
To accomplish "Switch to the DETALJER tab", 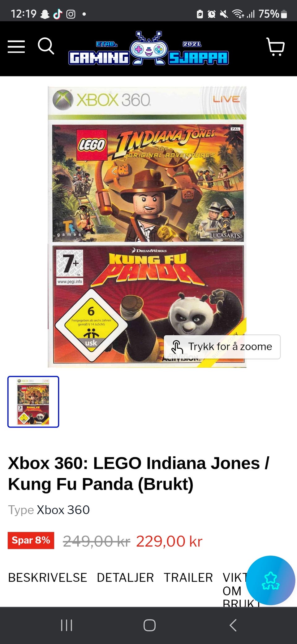I will click(x=125, y=577).
